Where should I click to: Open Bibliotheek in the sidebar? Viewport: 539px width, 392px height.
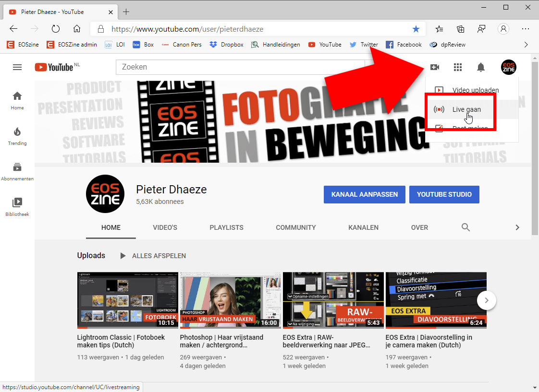17,207
